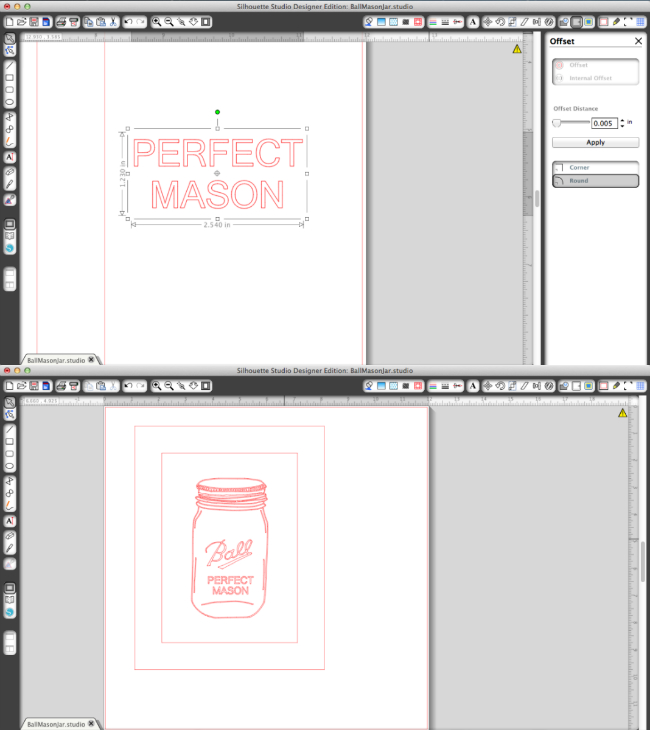Select the Rectangle tool in top window

[9, 78]
